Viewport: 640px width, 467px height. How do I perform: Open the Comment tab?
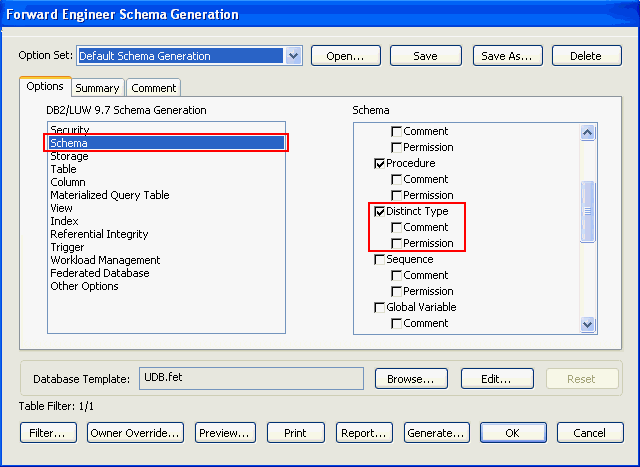[x=153, y=88]
